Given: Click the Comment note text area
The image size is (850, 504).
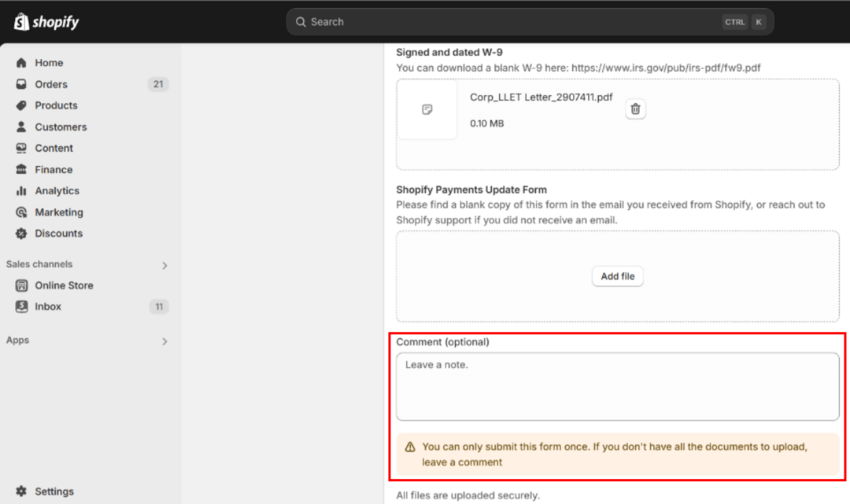Looking at the screenshot, I should tap(617, 386).
